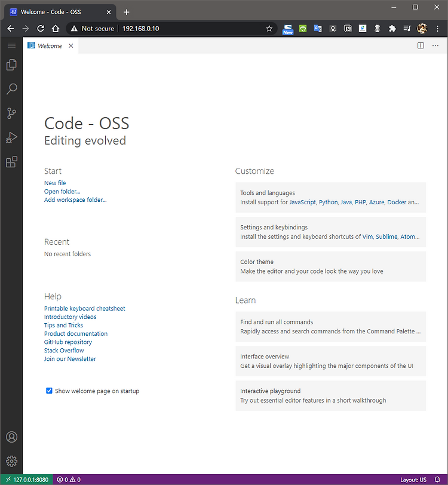448x485 pixels.
Task: Open the Printable keyboard cheatsheet link
Action: click(x=84, y=308)
